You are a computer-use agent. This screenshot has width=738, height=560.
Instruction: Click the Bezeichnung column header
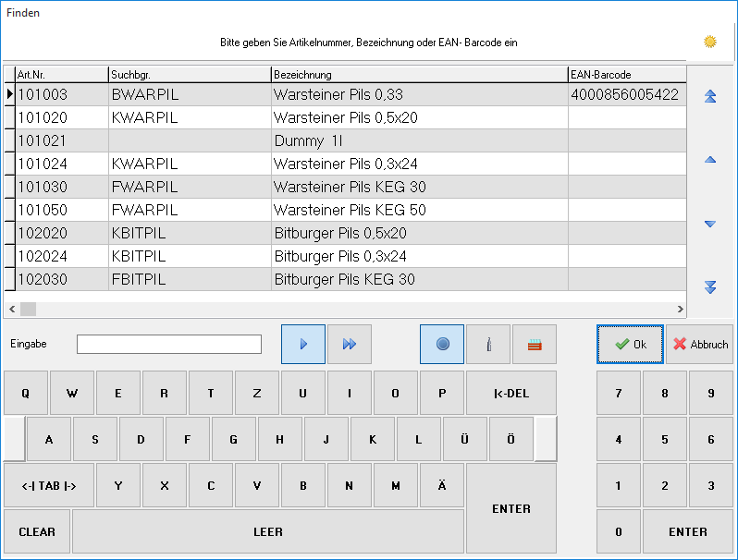(420, 75)
